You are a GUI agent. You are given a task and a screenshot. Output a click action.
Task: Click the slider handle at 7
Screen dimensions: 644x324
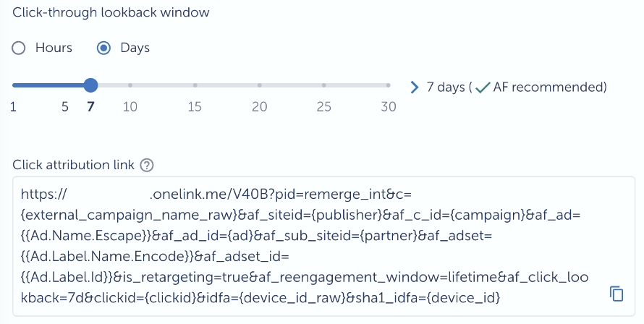tap(90, 85)
